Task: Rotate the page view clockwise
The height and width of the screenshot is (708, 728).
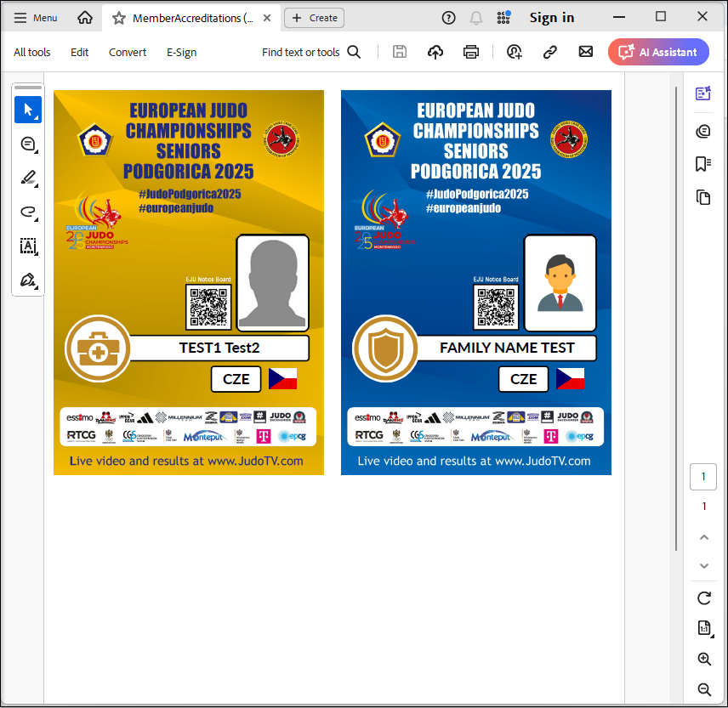Action: [703, 598]
